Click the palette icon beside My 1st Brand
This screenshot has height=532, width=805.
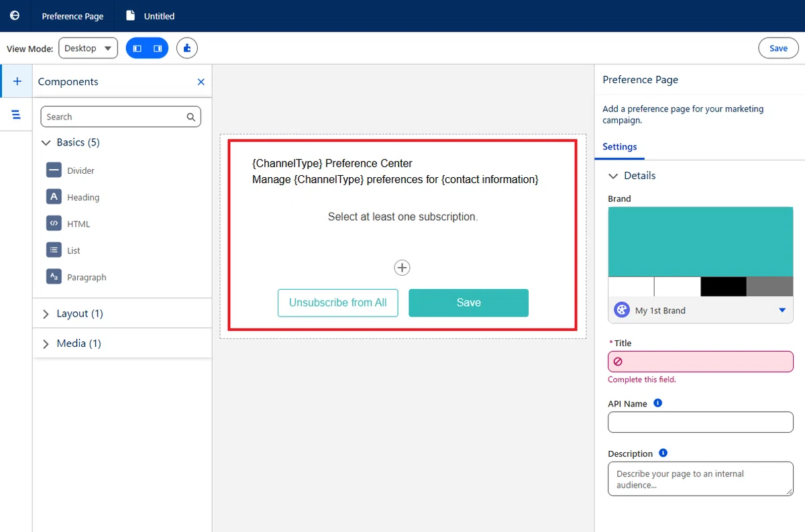click(x=622, y=311)
